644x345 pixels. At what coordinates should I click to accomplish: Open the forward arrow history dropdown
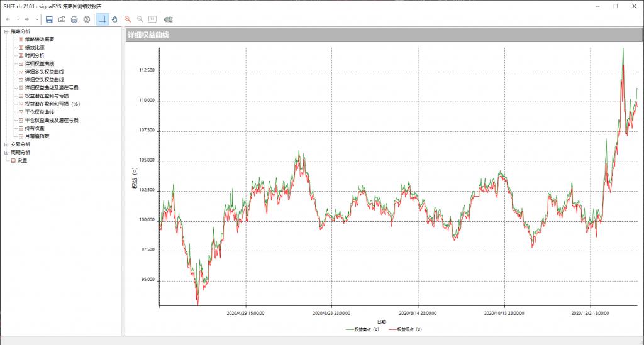(37, 19)
